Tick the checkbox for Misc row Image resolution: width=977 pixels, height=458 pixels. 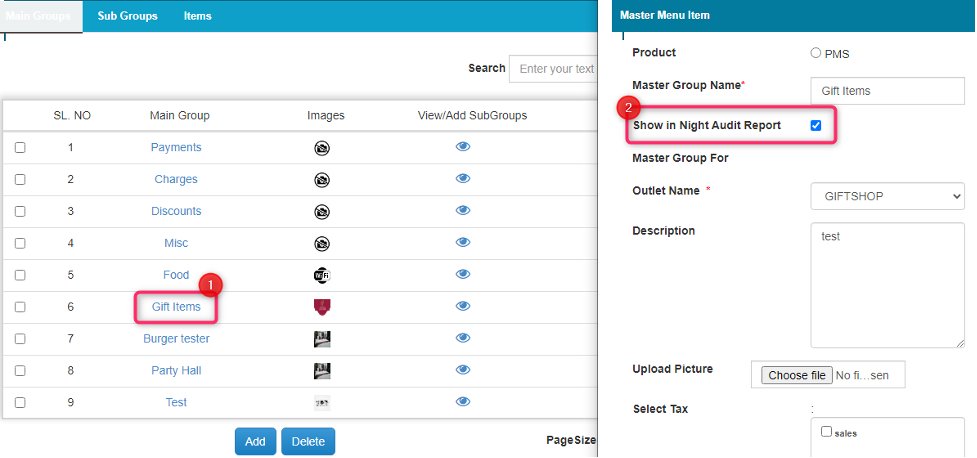click(20, 243)
